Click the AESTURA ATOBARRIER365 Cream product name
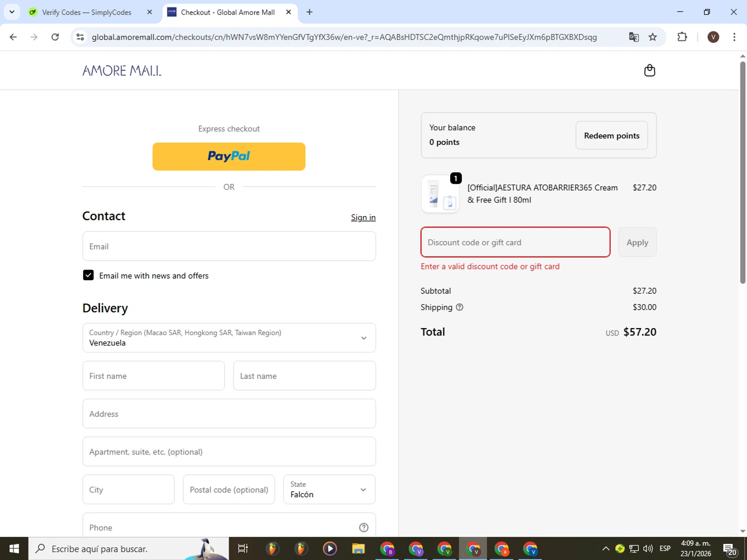 click(x=542, y=194)
